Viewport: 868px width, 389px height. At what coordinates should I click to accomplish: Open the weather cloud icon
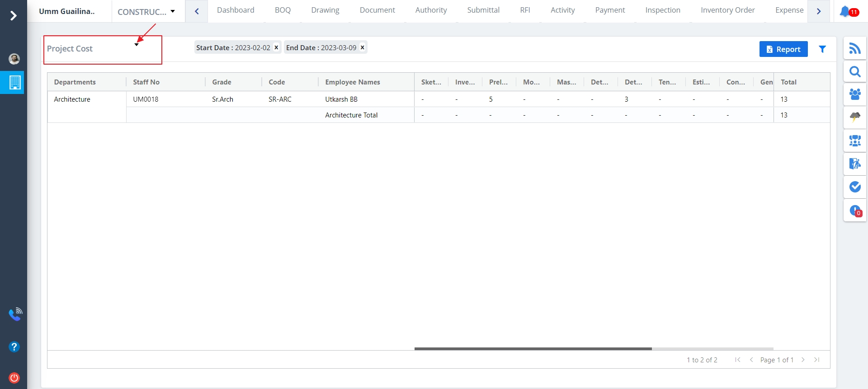click(x=854, y=117)
